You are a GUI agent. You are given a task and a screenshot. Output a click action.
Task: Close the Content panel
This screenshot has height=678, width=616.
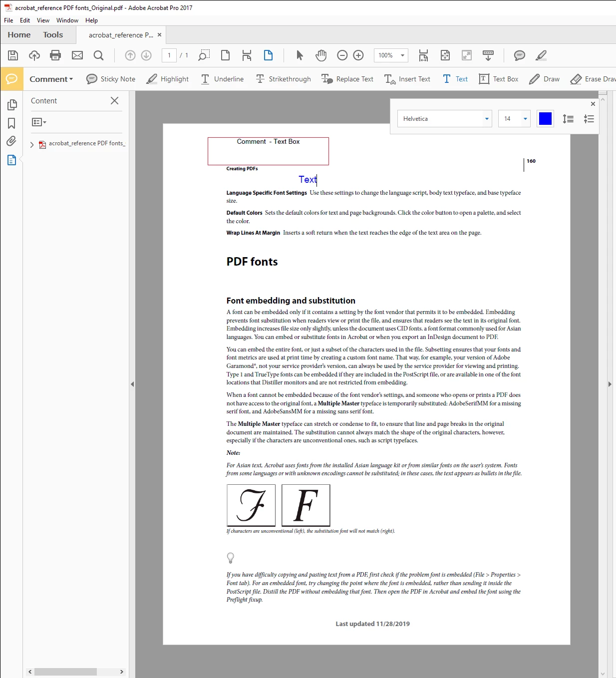(x=114, y=101)
